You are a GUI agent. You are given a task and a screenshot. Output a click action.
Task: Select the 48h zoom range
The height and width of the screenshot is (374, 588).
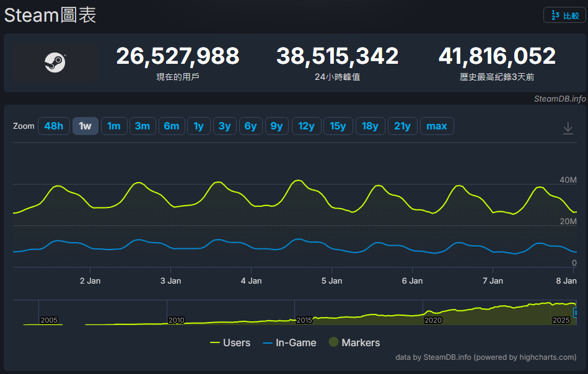tap(54, 126)
